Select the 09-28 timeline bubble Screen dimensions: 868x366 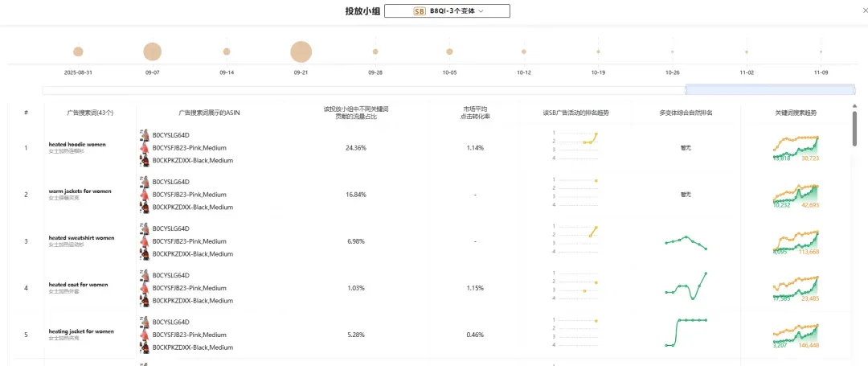click(375, 51)
